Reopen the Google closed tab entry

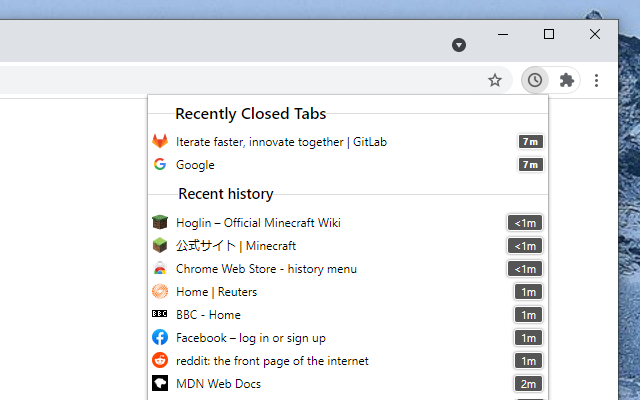pos(195,165)
